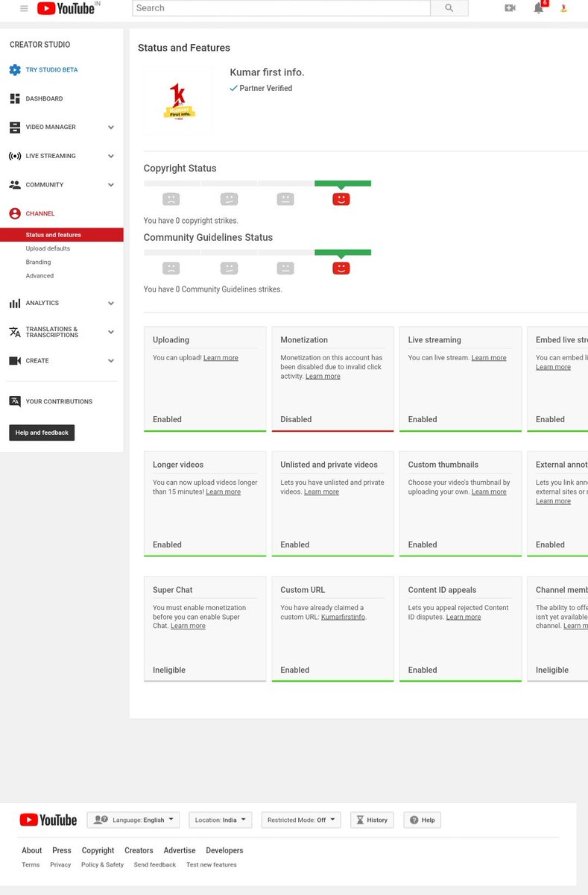
Task: Open the Developers footer link
Action: pyautogui.click(x=224, y=851)
